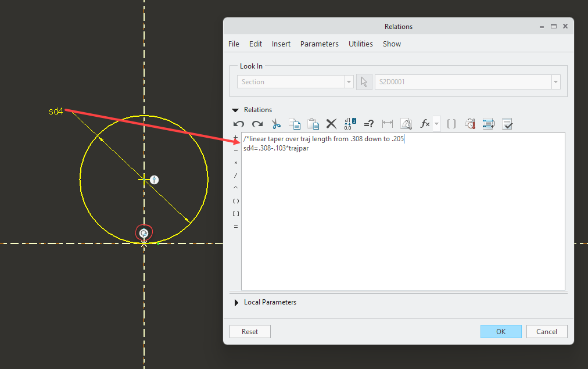Screen dimensions: 588x369
Task: Confirm relations with OK
Action: pyautogui.click(x=500, y=331)
